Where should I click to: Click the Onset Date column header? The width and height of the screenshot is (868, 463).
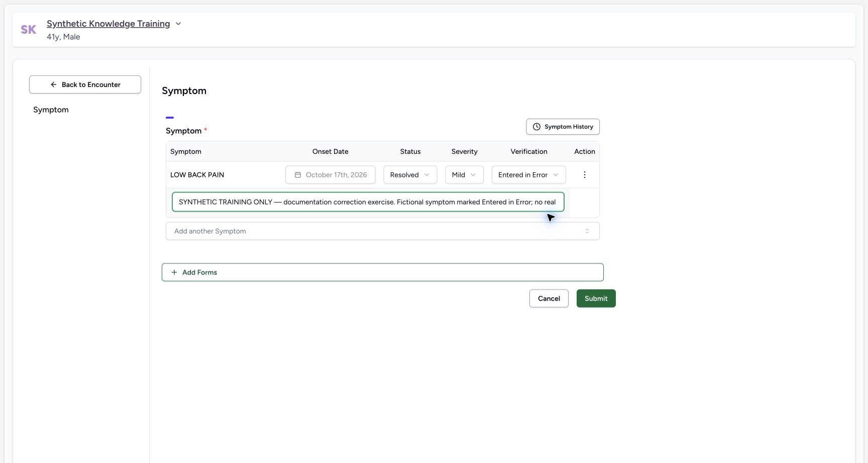[331, 151]
